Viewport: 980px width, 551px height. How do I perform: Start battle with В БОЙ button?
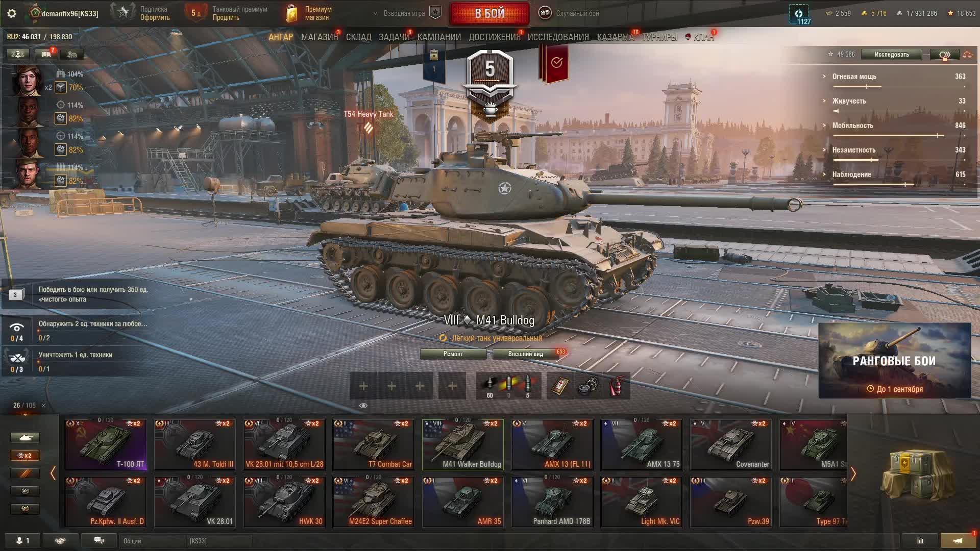point(489,13)
